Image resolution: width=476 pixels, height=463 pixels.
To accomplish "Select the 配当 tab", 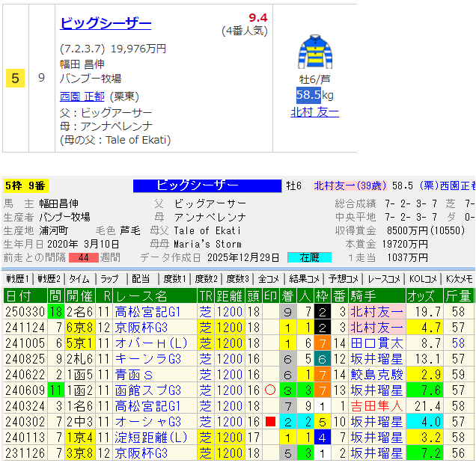I will [x=141, y=279].
